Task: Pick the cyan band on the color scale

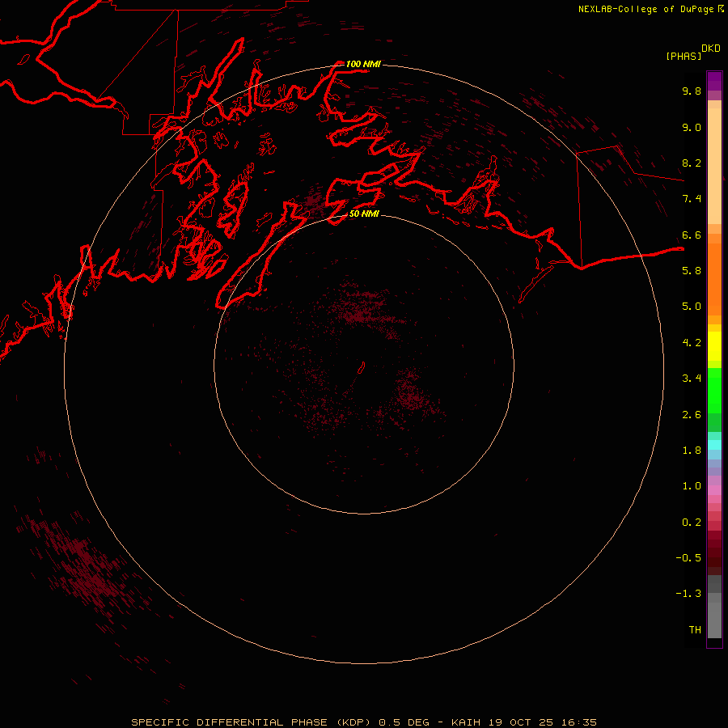Action: click(714, 445)
